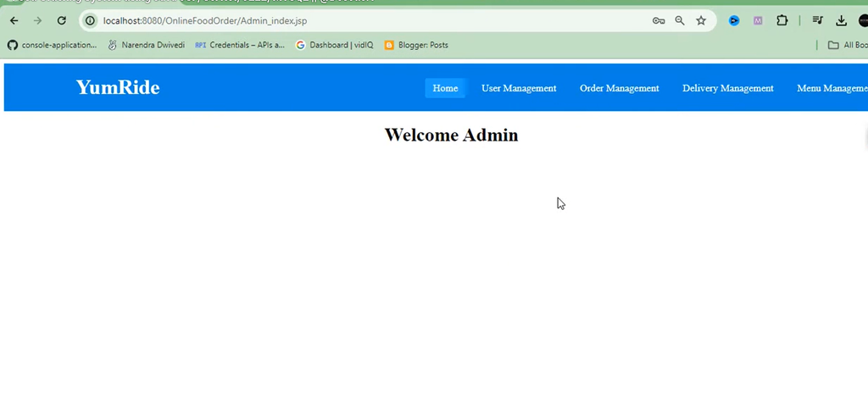Click the Welcome Admin heading

(451, 135)
